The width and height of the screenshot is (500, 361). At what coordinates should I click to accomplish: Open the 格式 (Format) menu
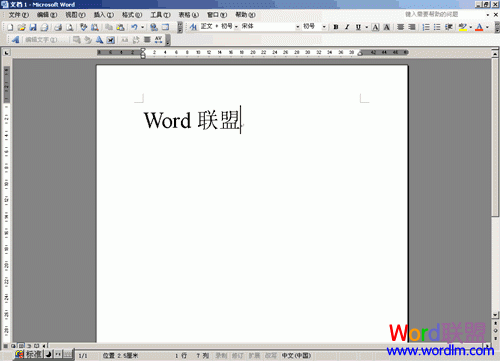point(132,15)
